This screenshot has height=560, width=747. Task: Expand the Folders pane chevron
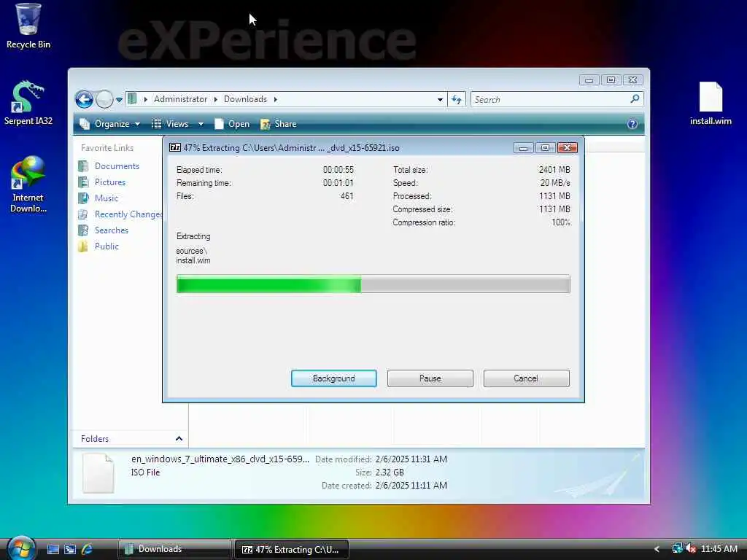pyautogui.click(x=179, y=438)
